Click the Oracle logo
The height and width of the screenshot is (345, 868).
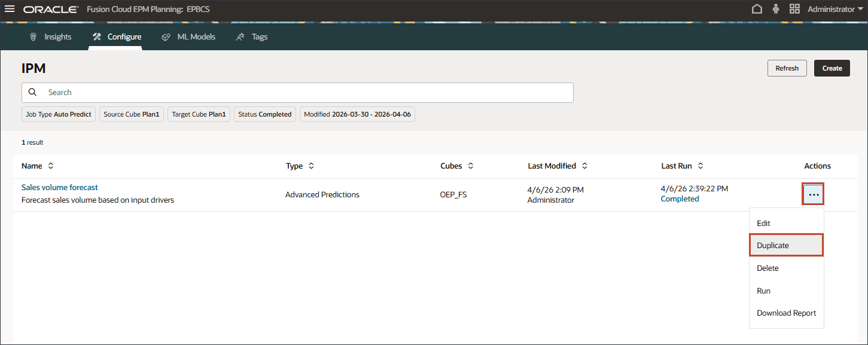click(51, 10)
